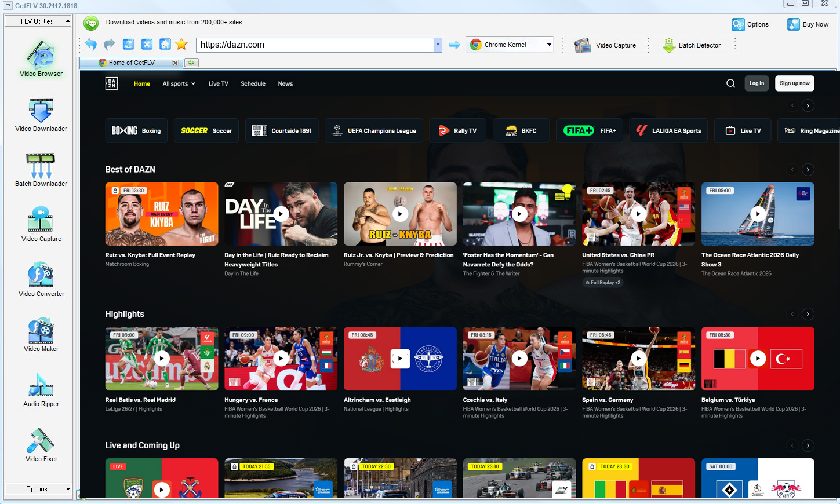Go to the home page icon
This screenshot has width=840, height=504.
(x=165, y=45)
